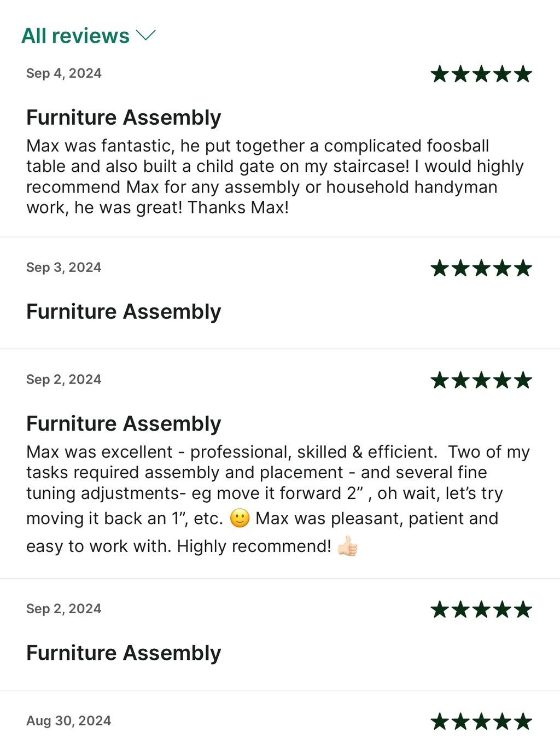
Task: Open the All reviews filter label
Action: click(75, 36)
